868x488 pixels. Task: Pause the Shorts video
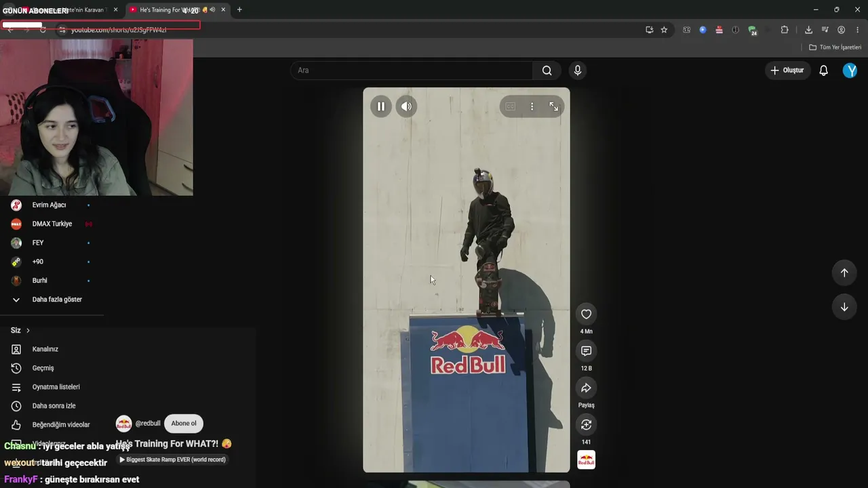tap(381, 106)
